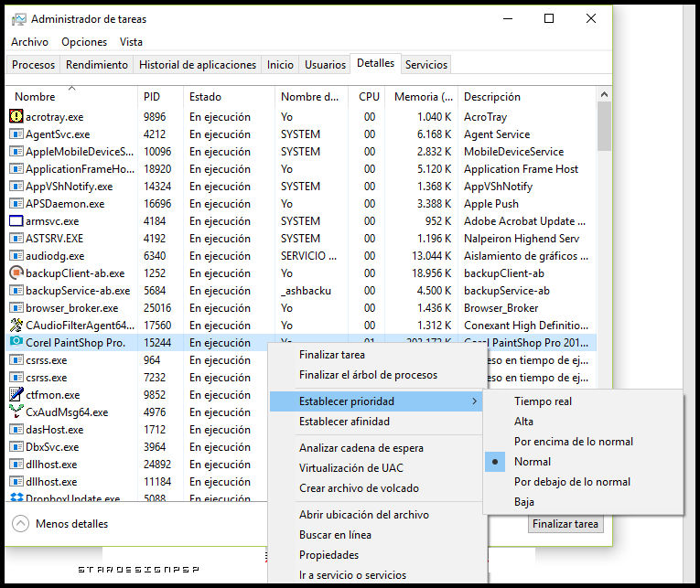The image size is (700, 588).
Task: Switch to the Servicios tab
Action: (425, 65)
